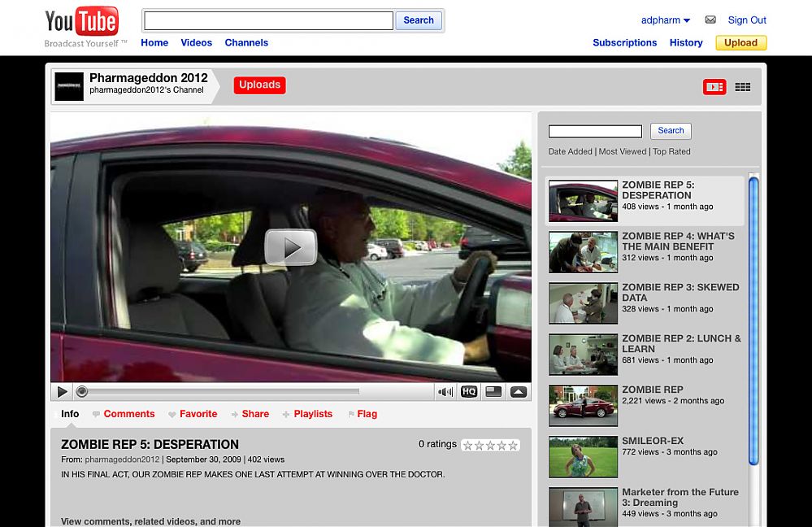Click the large play overlay on video
Image resolution: width=812 pixels, height=527 pixels.
[x=290, y=247]
